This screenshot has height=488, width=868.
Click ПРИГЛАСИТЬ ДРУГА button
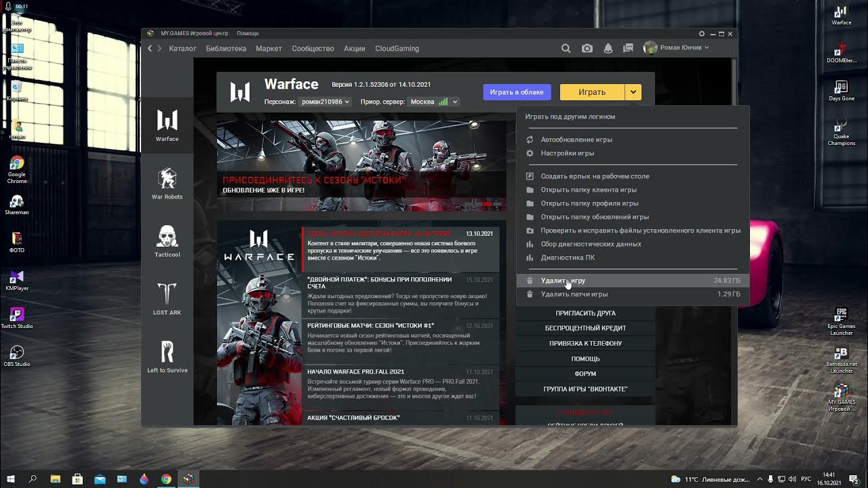(585, 313)
